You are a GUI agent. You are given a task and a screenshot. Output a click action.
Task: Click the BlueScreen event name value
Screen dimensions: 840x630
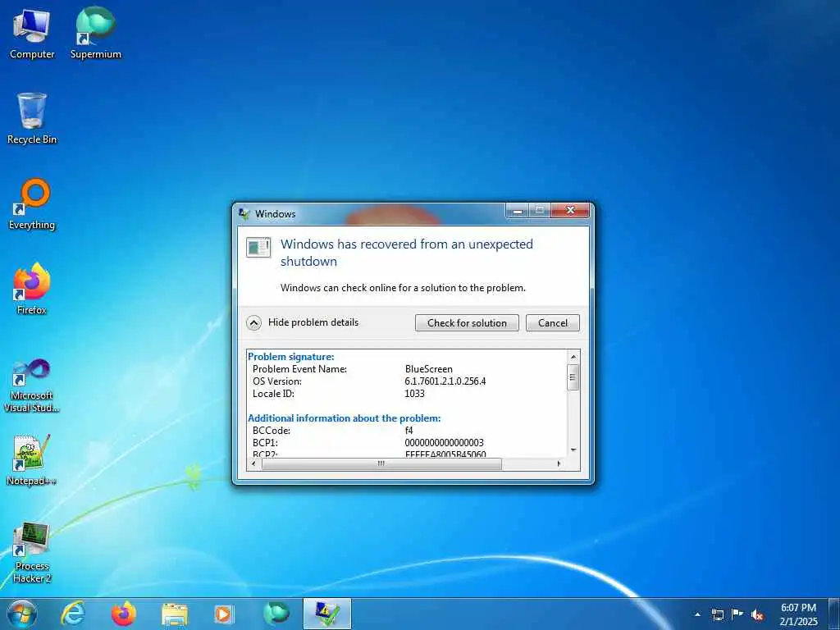click(x=428, y=369)
